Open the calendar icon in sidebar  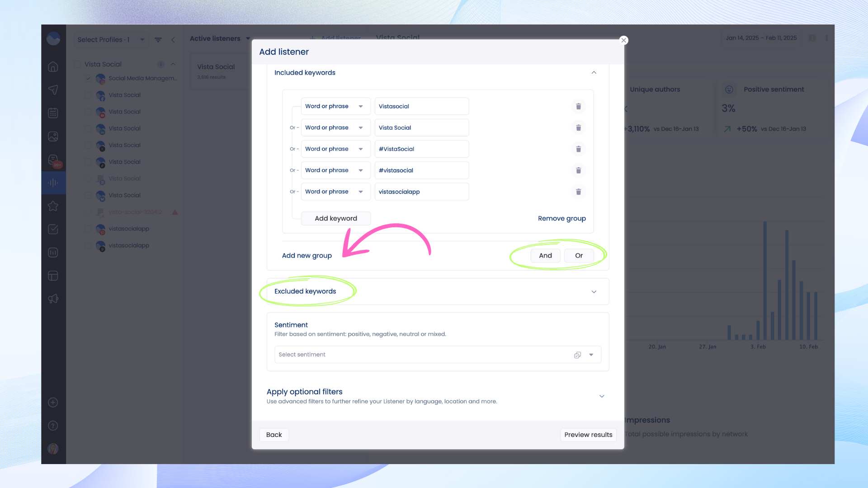(53, 113)
